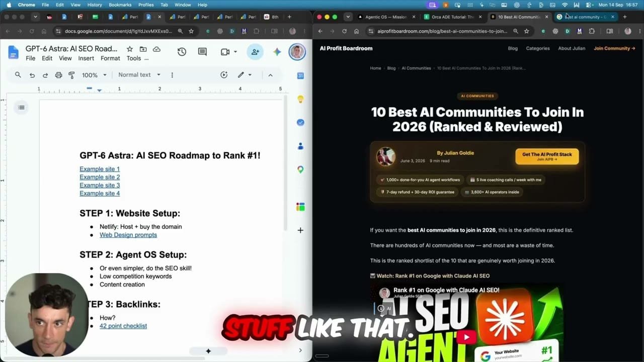This screenshot has width=644, height=362.
Task: Open the comments panel icon
Action: (x=202, y=52)
